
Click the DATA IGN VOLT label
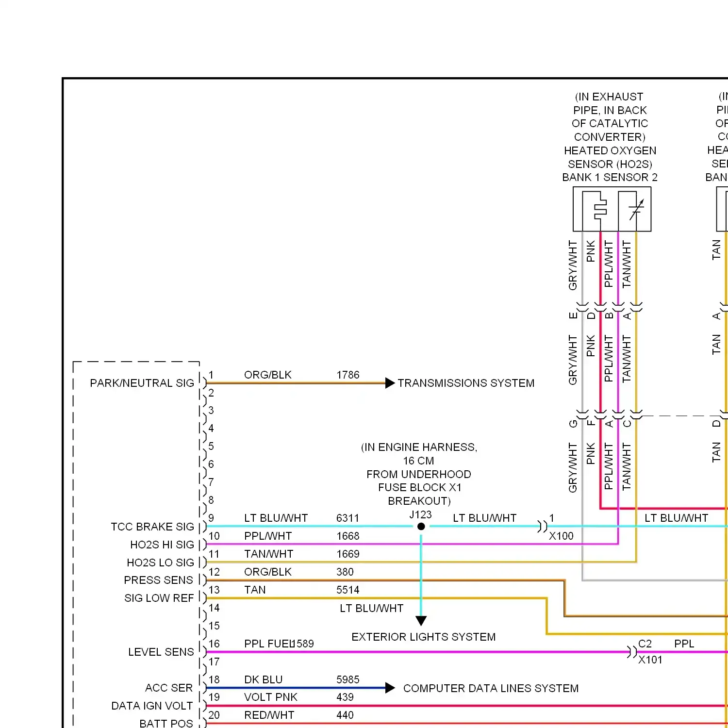click(x=152, y=706)
